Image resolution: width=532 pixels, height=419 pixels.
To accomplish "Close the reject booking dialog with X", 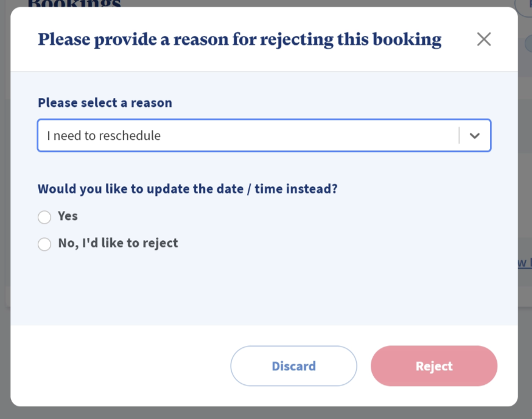I will click(x=484, y=40).
